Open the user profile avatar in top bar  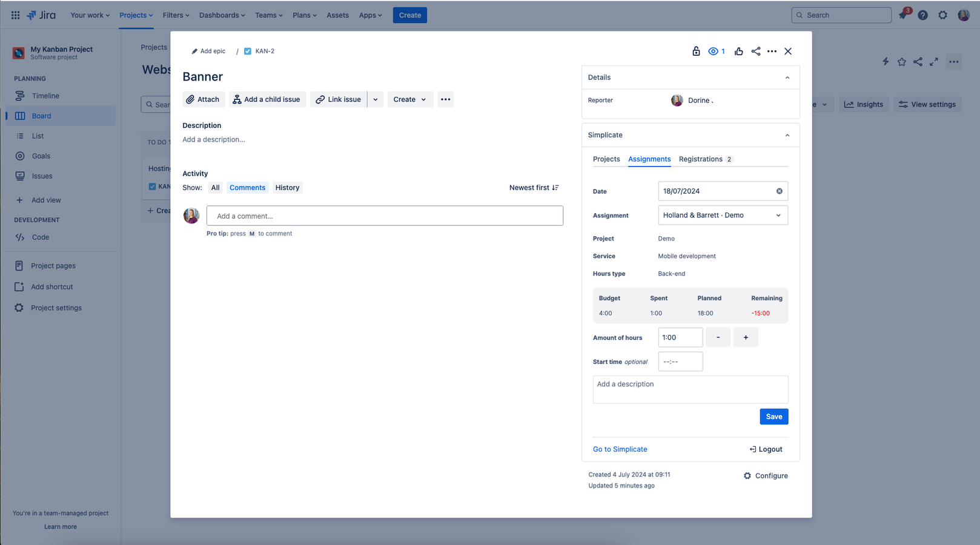[963, 15]
